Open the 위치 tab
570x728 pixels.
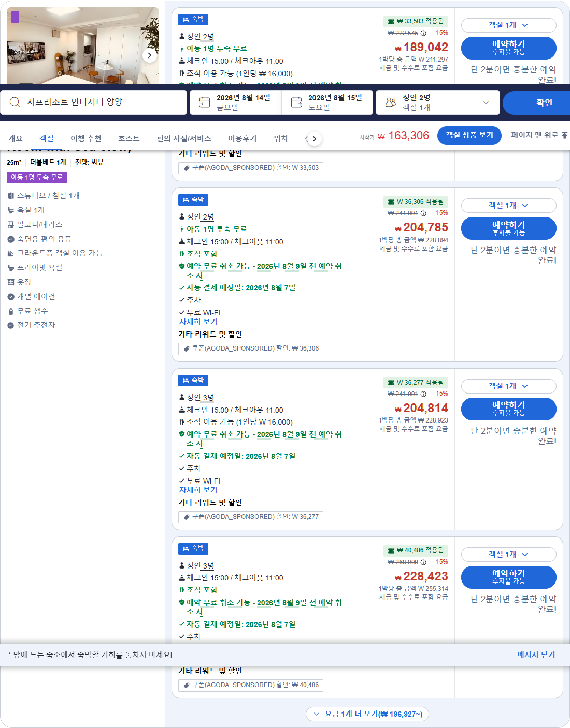pos(281,138)
